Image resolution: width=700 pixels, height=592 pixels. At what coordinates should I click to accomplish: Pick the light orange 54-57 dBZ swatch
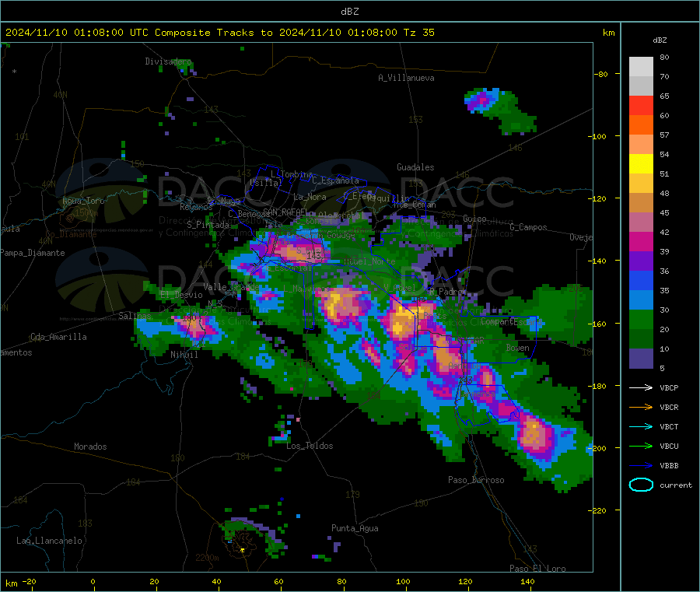pyautogui.click(x=641, y=145)
